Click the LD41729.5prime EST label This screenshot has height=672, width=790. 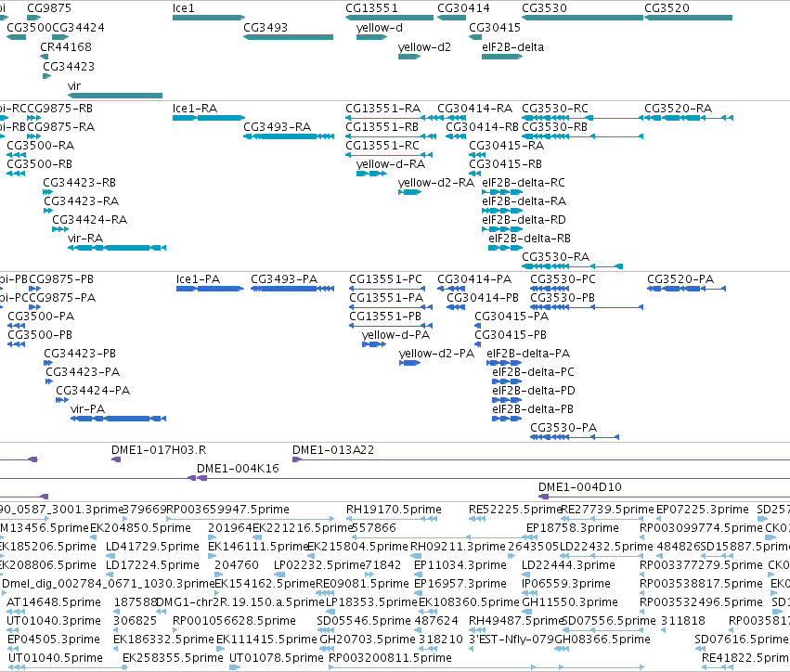pyautogui.click(x=152, y=547)
